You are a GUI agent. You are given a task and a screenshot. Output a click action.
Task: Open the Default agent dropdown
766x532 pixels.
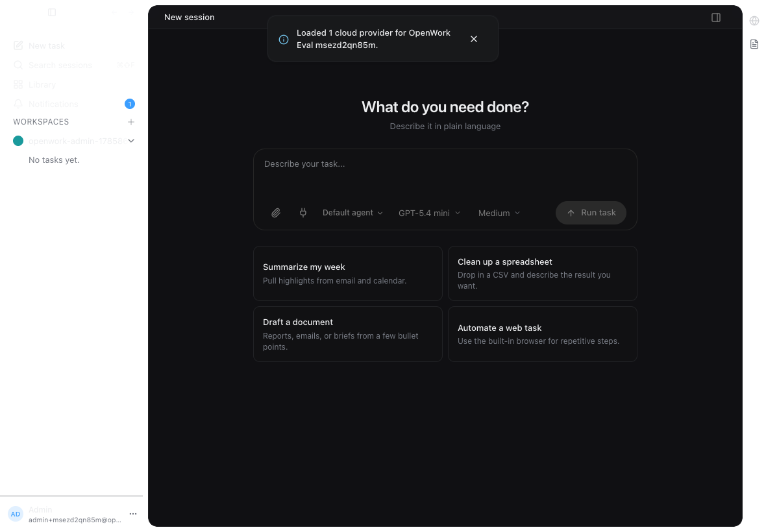click(352, 213)
